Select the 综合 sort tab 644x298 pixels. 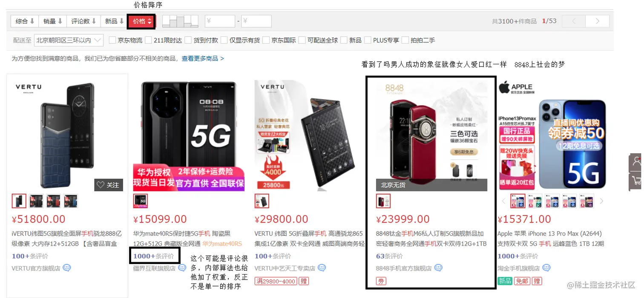tap(25, 21)
